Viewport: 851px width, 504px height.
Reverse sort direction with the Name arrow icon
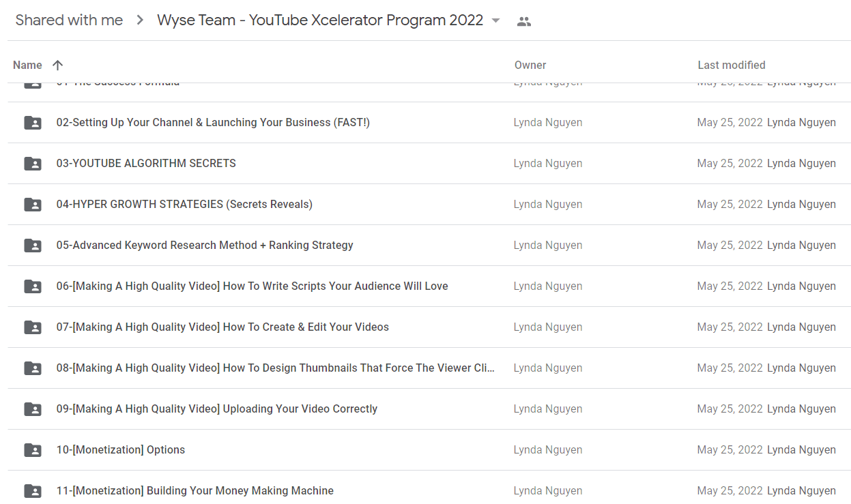click(x=57, y=65)
